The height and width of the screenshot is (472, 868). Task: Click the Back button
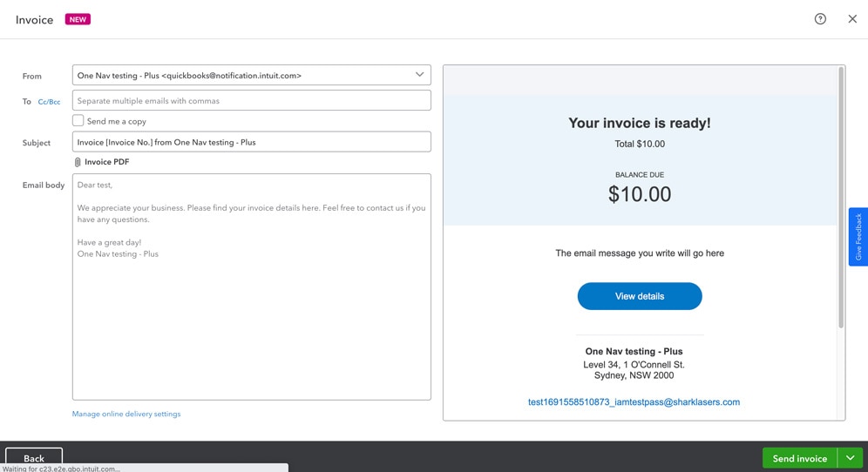[34, 458]
